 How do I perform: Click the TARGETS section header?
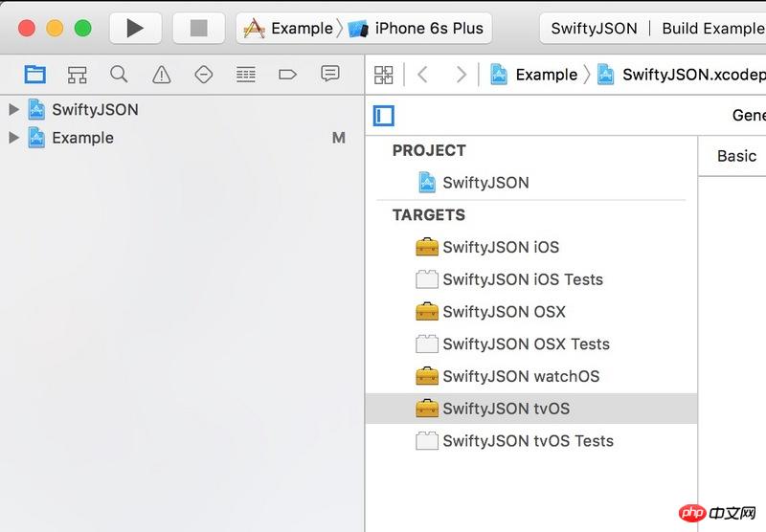(x=429, y=214)
